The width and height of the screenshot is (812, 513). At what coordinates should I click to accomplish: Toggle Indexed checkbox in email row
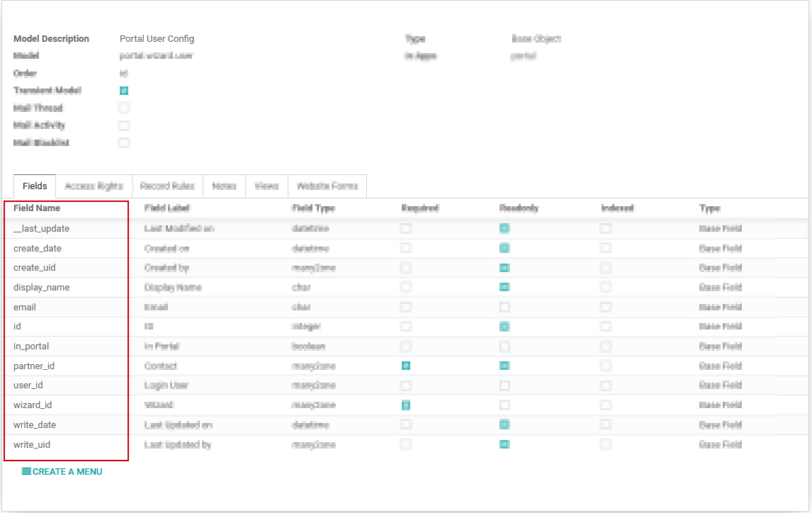pyautogui.click(x=606, y=308)
